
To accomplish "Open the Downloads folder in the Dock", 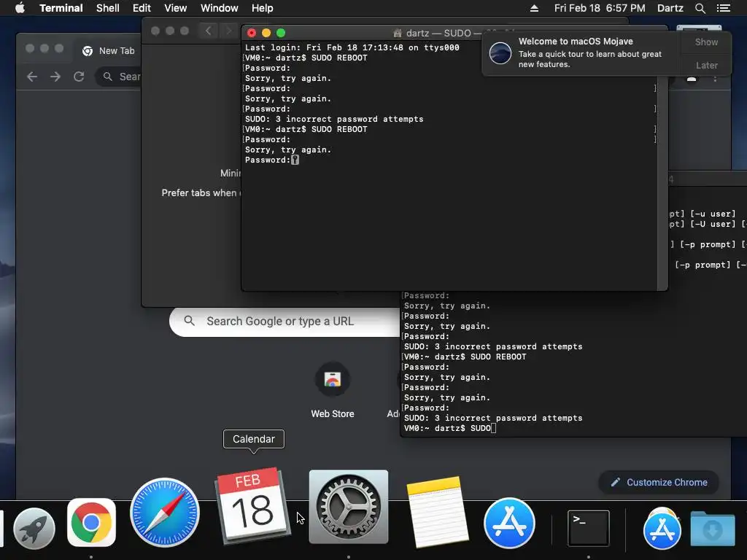I will click(713, 529).
